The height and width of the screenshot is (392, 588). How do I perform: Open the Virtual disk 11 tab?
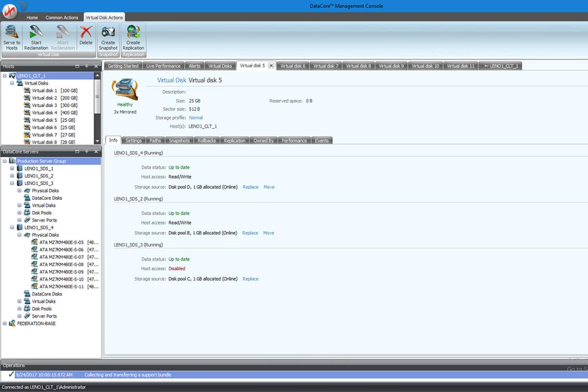click(461, 66)
